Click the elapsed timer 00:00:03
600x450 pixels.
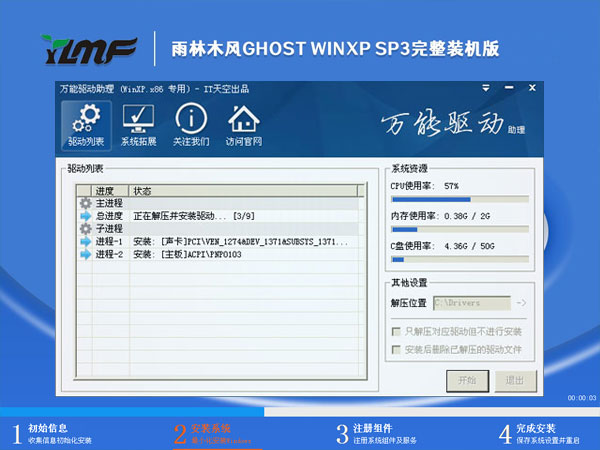(x=582, y=398)
